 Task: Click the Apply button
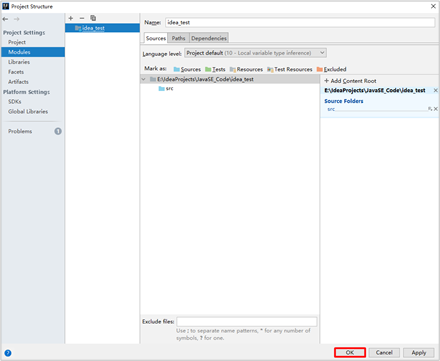point(419,352)
